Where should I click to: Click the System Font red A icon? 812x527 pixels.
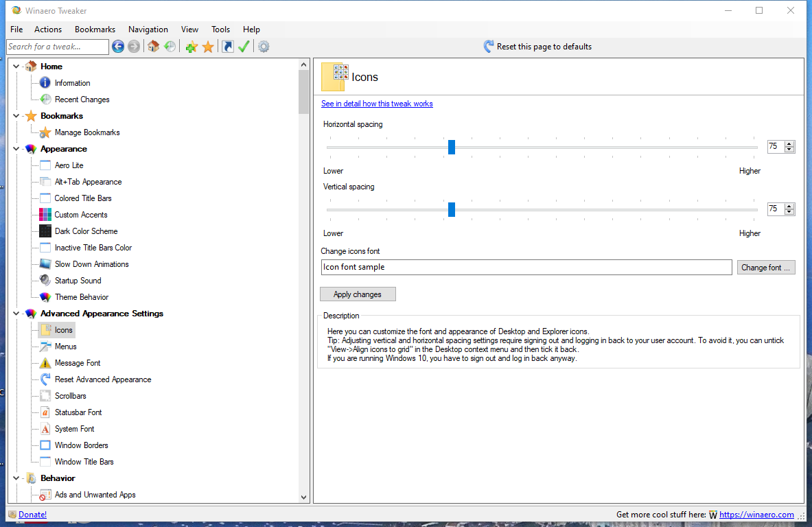tap(45, 429)
